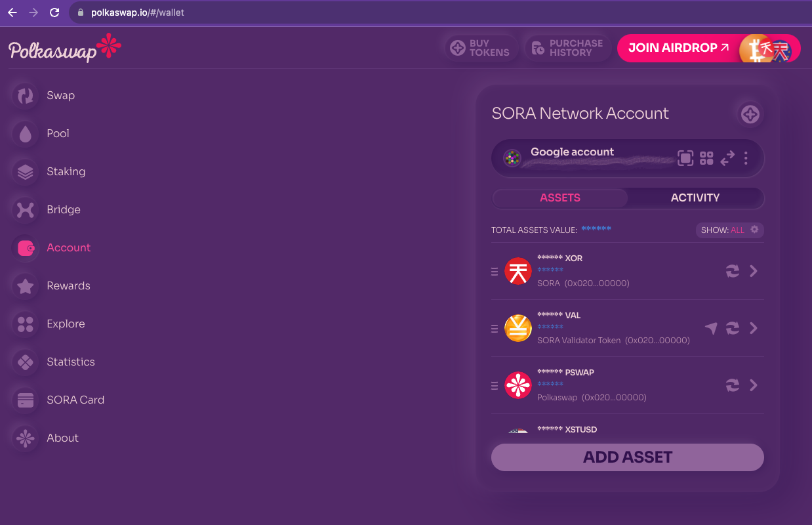Click the drag handle of the XOR row
The height and width of the screenshot is (525, 812).
click(x=495, y=272)
